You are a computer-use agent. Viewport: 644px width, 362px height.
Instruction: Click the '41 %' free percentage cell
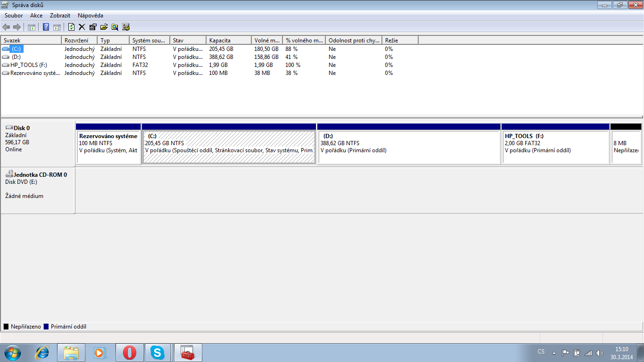291,57
